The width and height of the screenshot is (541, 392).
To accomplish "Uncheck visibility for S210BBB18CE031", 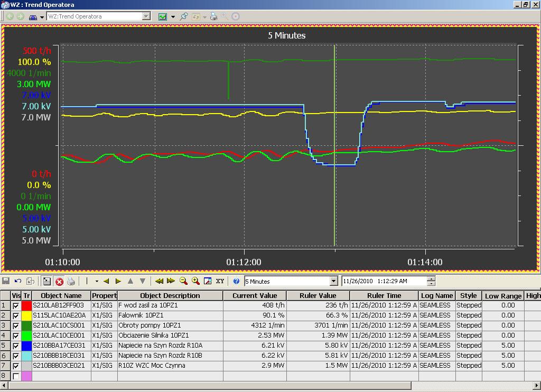I will click(x=16, y=356).
